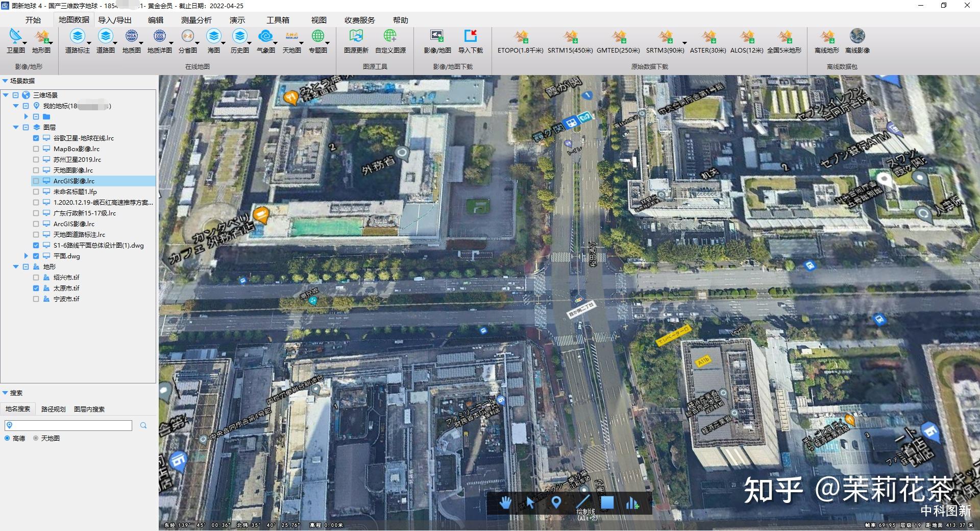The width and height of the screenshot is (980, 531).
Task: Select the pan hand tool on map toolbar
Action: 505,503
